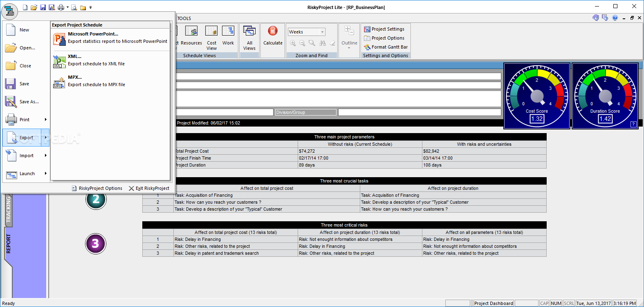The width and height of the screenshot is (644, 307).
Task: Click the Cost Score gauge
Action: (x=537, y=96)
